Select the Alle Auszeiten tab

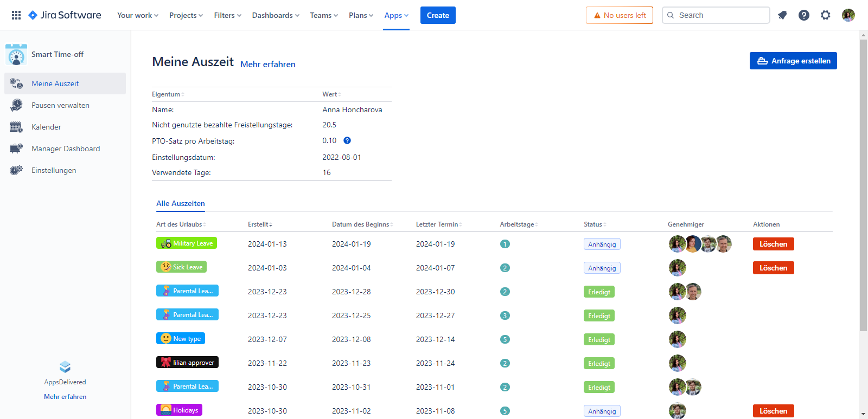pyautogui.click(x=181, y=203)
